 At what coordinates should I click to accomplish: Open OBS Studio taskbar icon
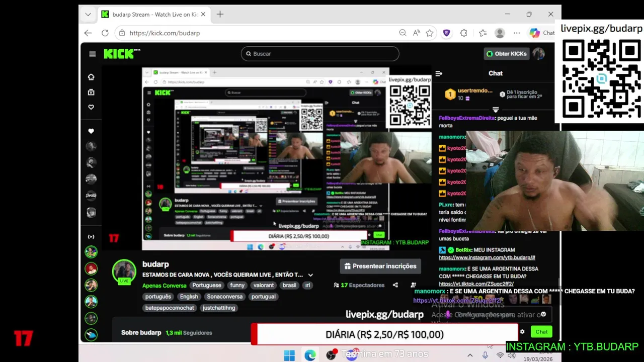point(331,355)
